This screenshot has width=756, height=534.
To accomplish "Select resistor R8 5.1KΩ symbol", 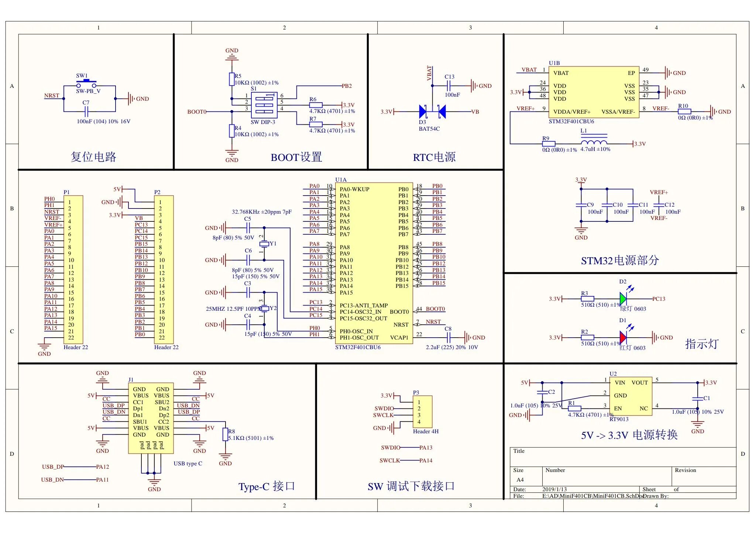I will 225,434.
